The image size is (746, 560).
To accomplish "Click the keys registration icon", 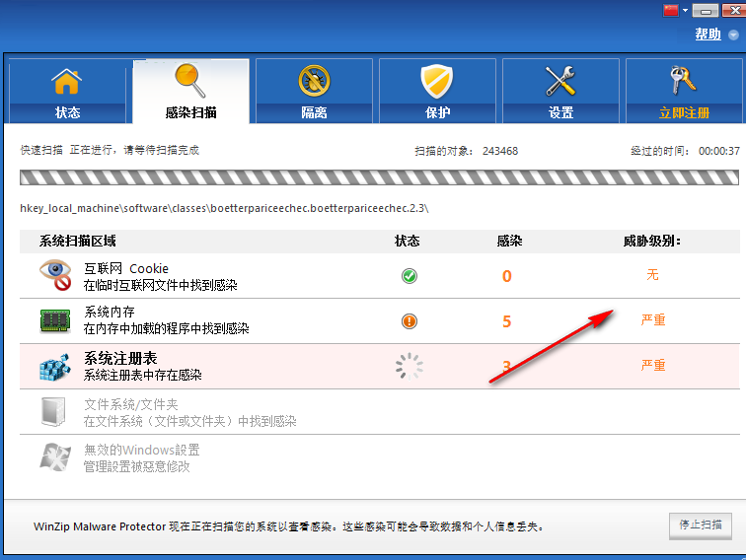I will [683, 80].
